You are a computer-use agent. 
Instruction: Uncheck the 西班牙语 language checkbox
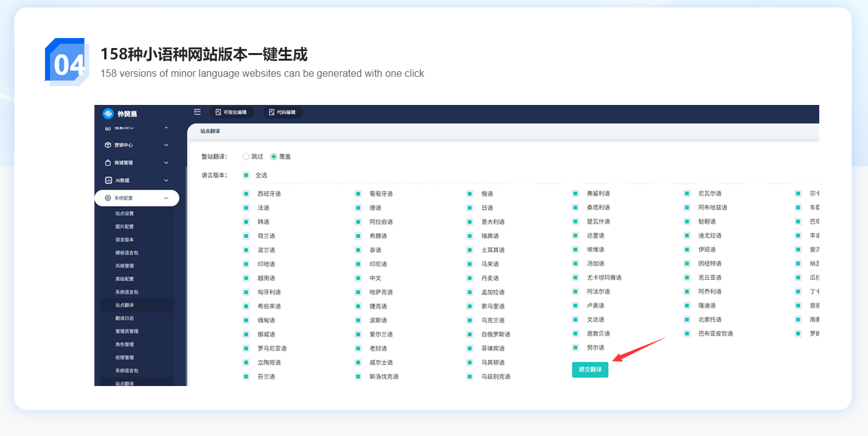[x=246, y=194]
